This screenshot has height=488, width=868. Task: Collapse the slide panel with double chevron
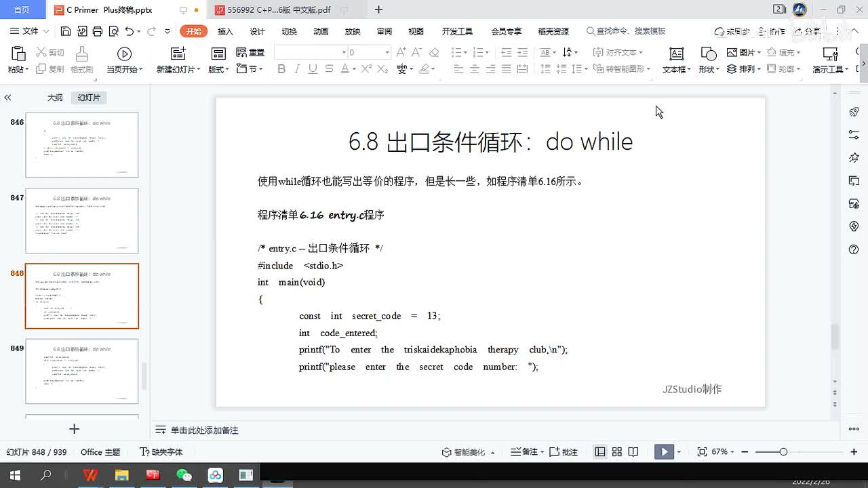tap(7, 98)
